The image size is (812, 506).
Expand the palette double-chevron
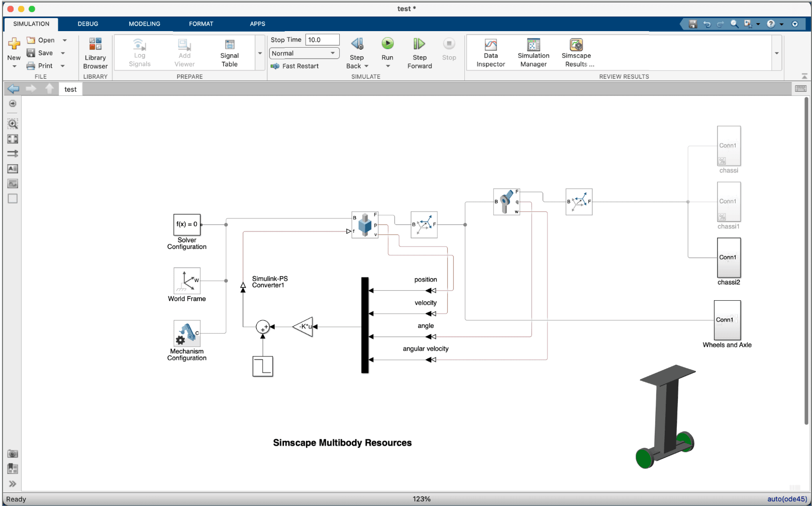pyautogui.click(x=13, y=484)
